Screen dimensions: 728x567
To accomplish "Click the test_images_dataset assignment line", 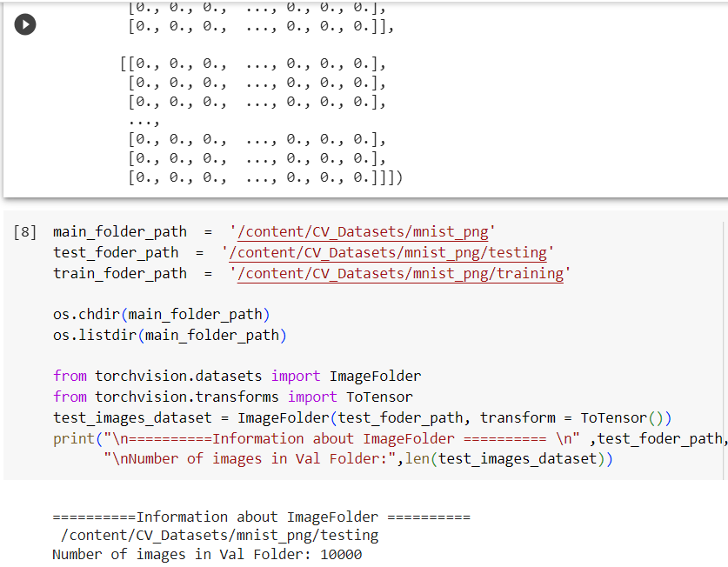I will (362, 418).
